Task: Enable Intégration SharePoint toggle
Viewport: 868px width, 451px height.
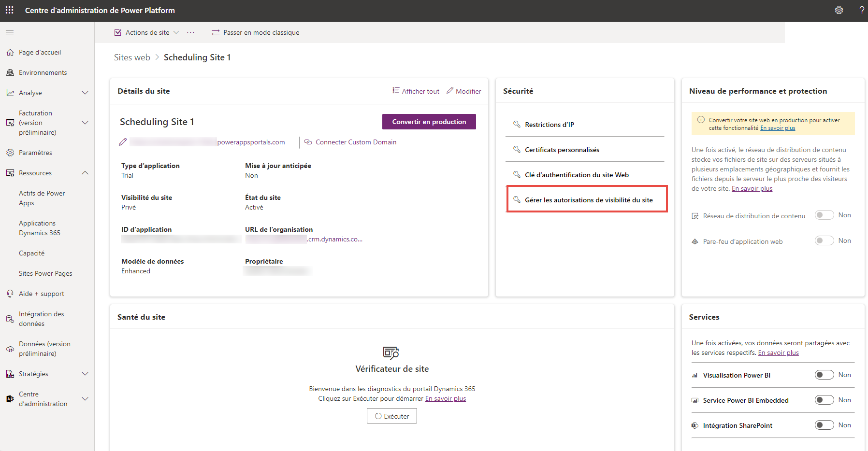Action: (x=825, y=425)
